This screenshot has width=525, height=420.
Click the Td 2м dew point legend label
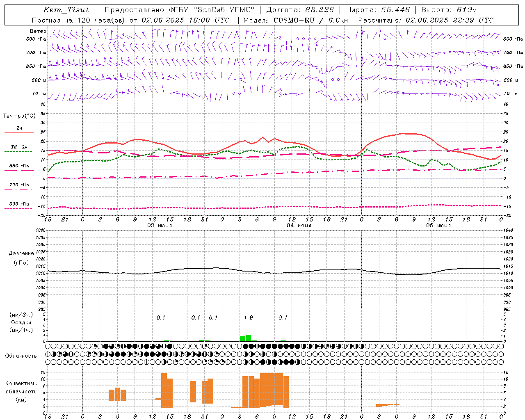[x=19, y=147]
